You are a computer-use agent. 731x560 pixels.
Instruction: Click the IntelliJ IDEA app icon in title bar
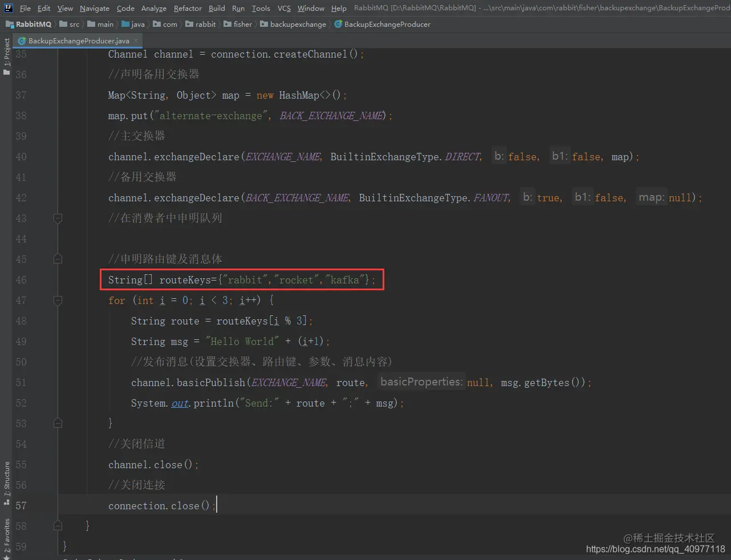[x=8, y=7]
